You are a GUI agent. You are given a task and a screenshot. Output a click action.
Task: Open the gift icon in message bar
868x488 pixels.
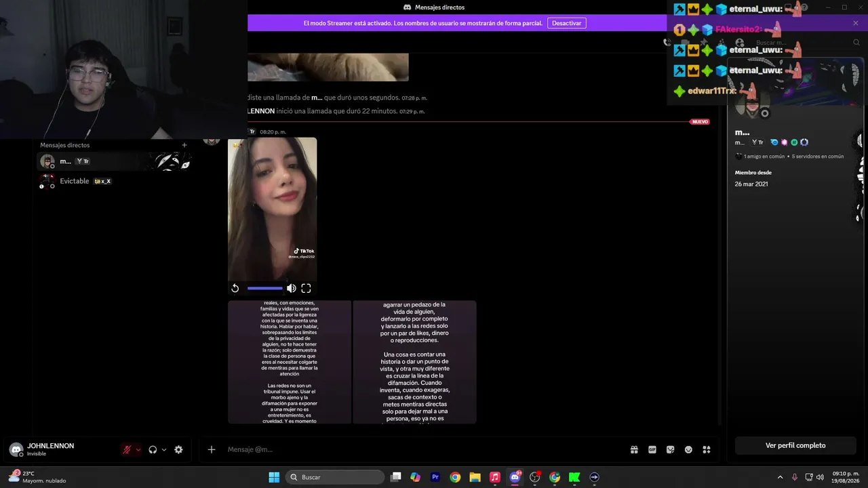click(634, 449)
